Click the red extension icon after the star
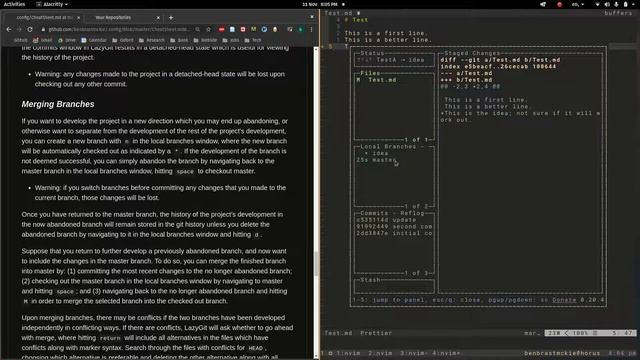This screenshot has width=640, height=360. pos(222,29)
